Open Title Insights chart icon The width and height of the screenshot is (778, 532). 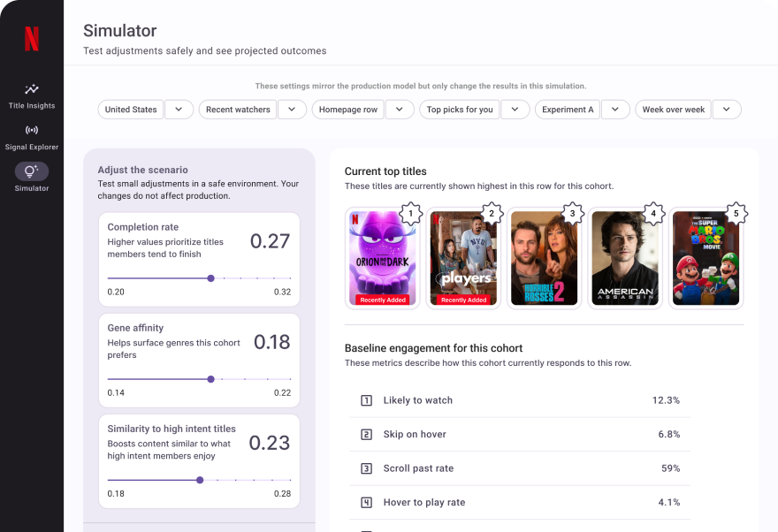[32, 89]
